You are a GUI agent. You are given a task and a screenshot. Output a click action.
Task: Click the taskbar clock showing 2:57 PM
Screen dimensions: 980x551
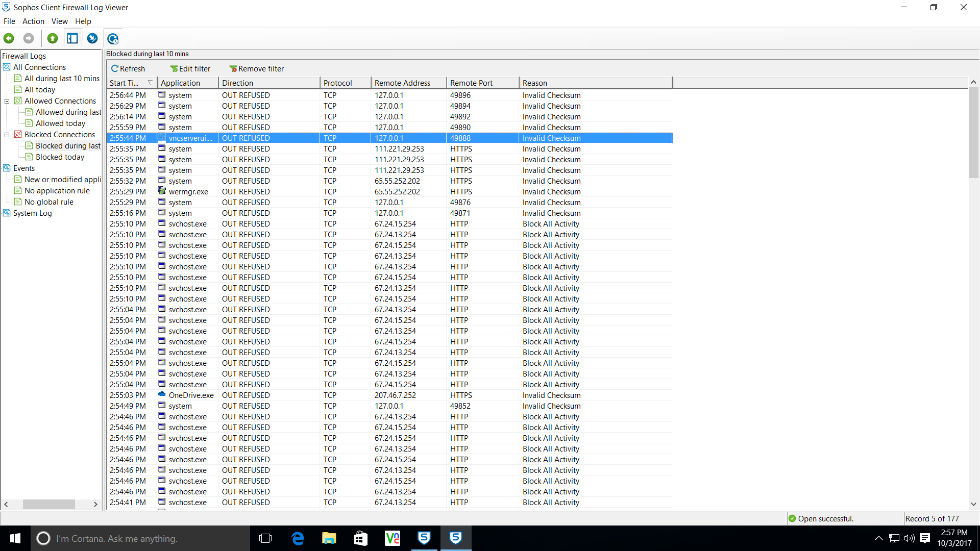click(954, 538)
